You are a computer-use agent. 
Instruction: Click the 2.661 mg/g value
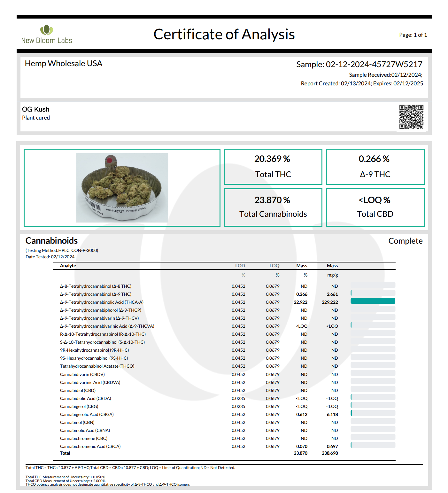[332, 294]
